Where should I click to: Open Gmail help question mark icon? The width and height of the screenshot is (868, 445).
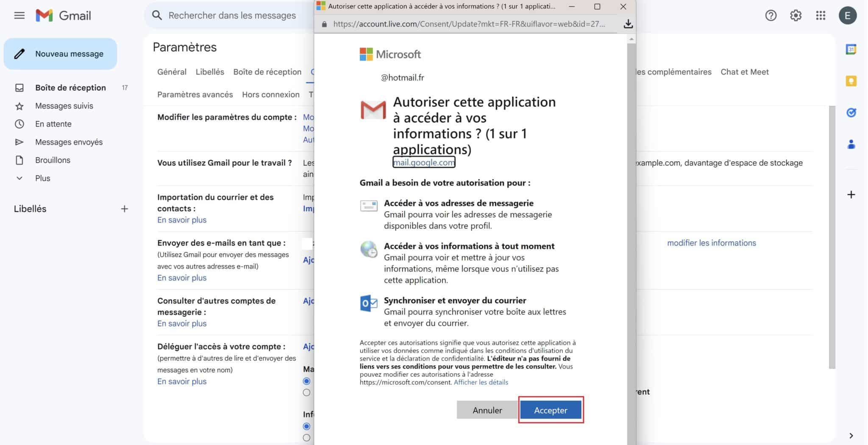[x=771, y=16]
